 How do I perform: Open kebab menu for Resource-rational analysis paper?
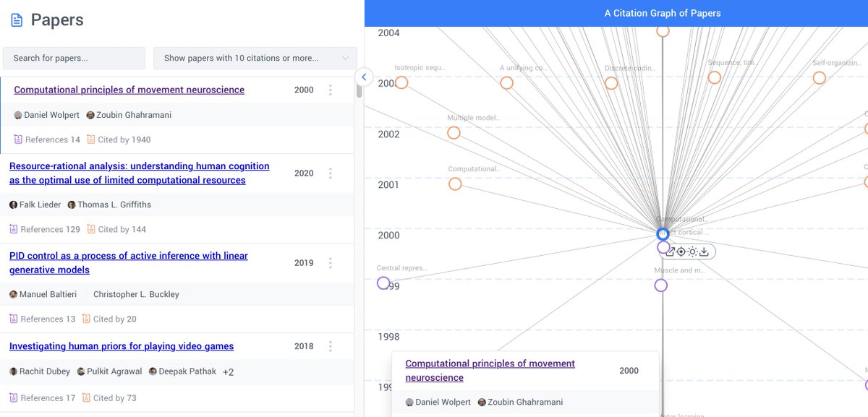(331, 173)
